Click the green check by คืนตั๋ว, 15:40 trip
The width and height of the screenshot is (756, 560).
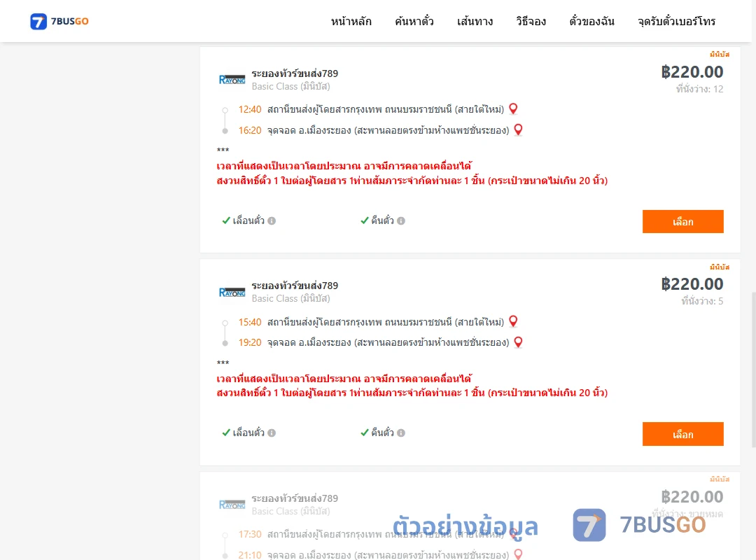[365, 433]
